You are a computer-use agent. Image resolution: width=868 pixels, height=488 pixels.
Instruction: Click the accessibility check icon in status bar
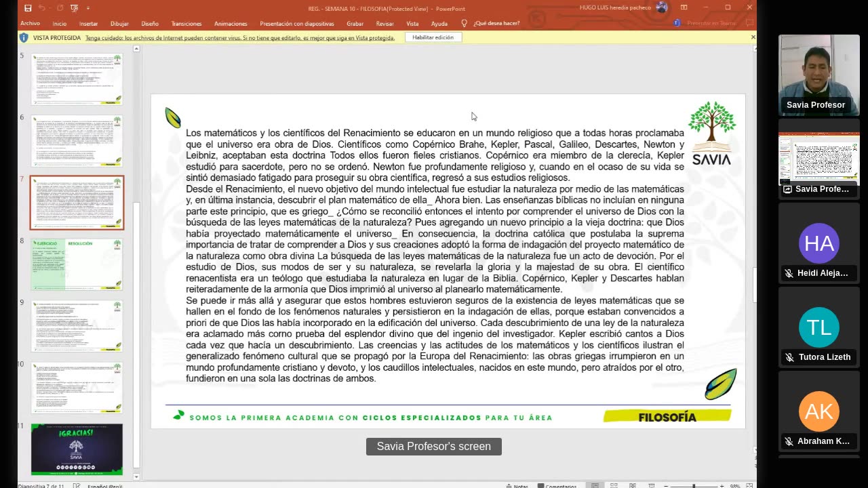click(75, 486)
